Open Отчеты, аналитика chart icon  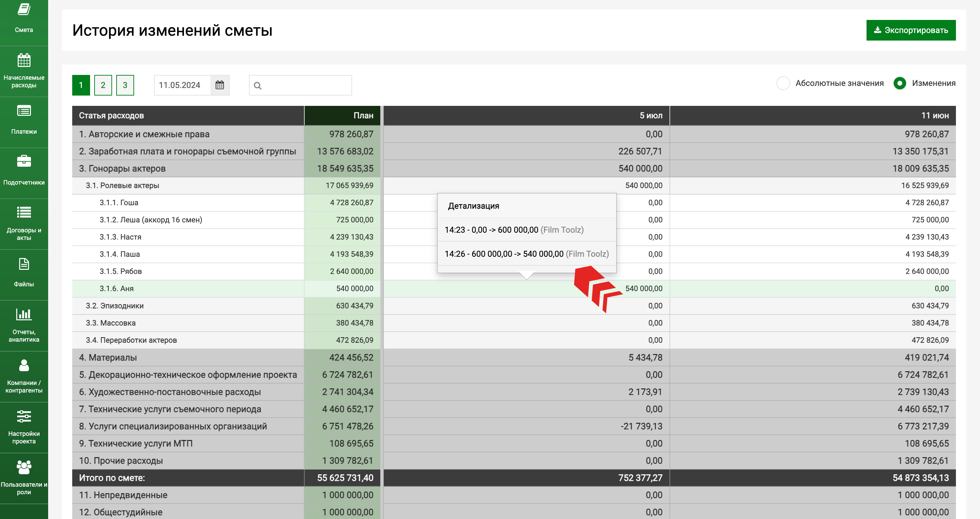(24, 314)
